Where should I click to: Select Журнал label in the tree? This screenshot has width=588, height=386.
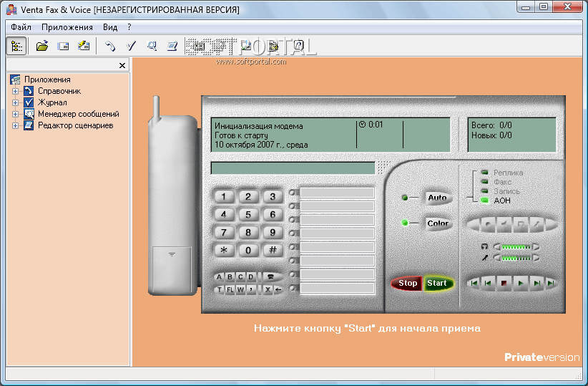tap(52, 102)
